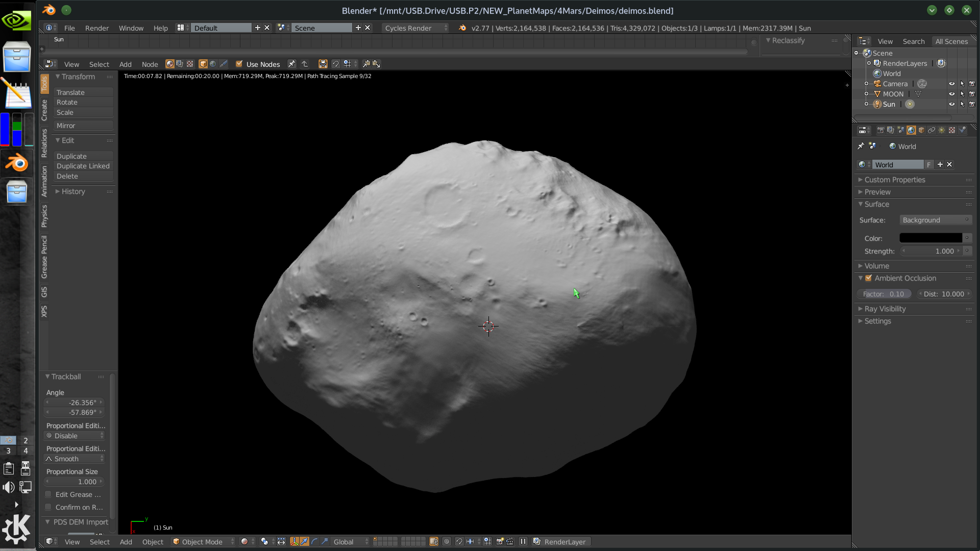This screenshot has width=980, height=551.
Task: Open the viewport shading sphere selector
Action: (x=248, y=542)
